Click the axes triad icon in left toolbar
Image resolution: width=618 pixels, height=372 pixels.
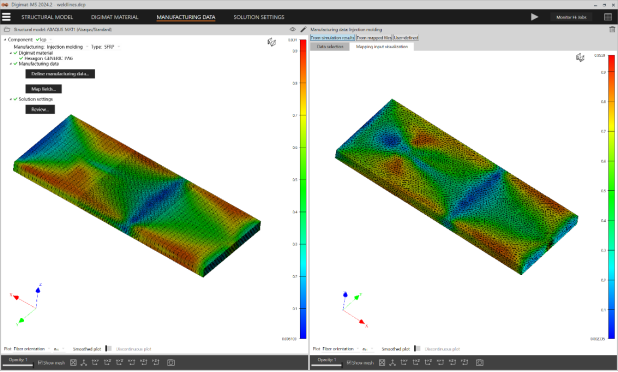tap(84, 363)
